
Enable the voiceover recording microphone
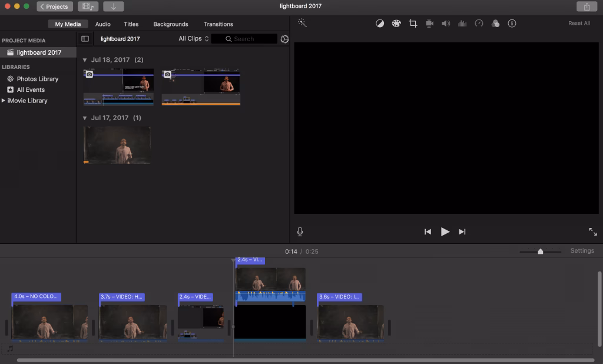tap(300, 231)
